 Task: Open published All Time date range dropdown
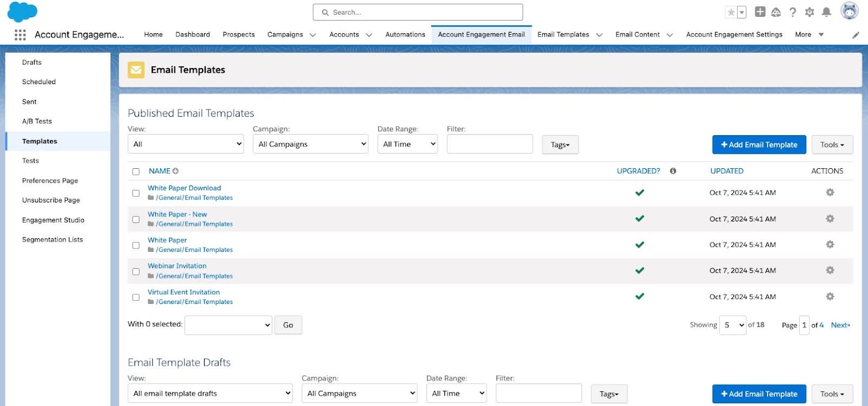tap(407, 144)
